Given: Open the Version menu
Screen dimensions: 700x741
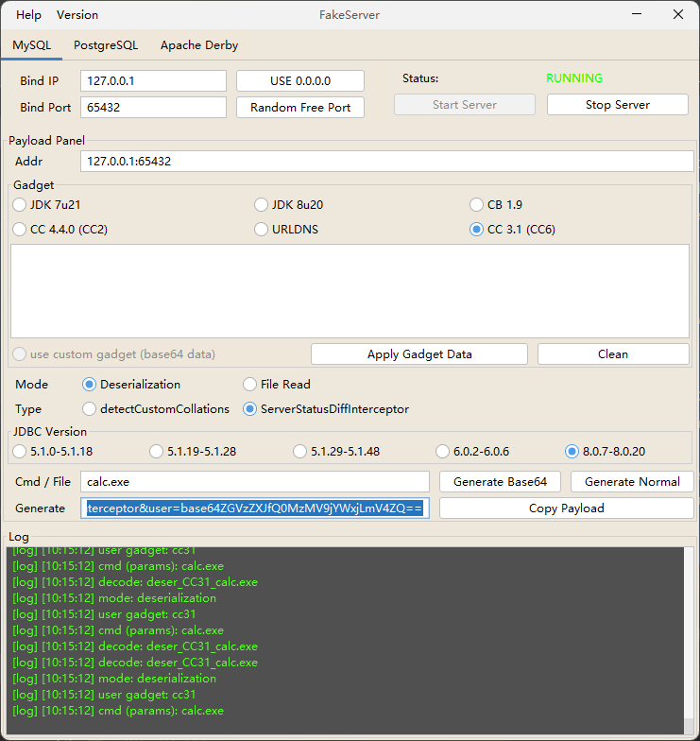Looking at the screenshot, I should (77, 15).
